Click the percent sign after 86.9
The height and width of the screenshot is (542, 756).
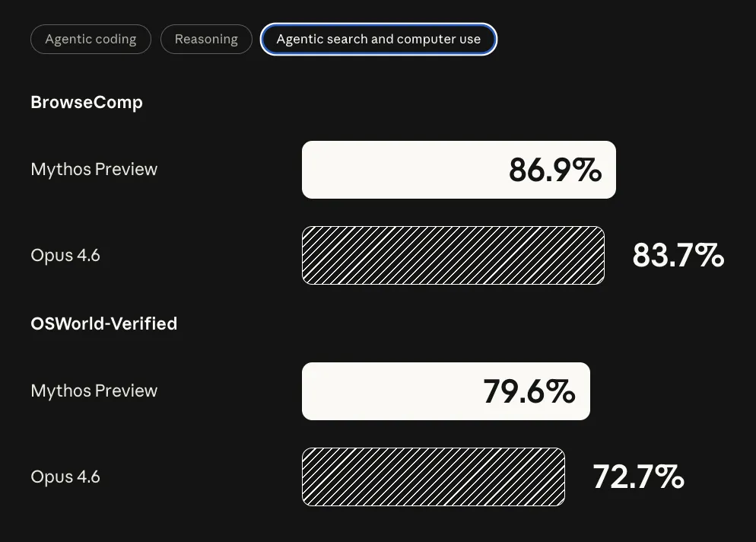tap(587, 170)
